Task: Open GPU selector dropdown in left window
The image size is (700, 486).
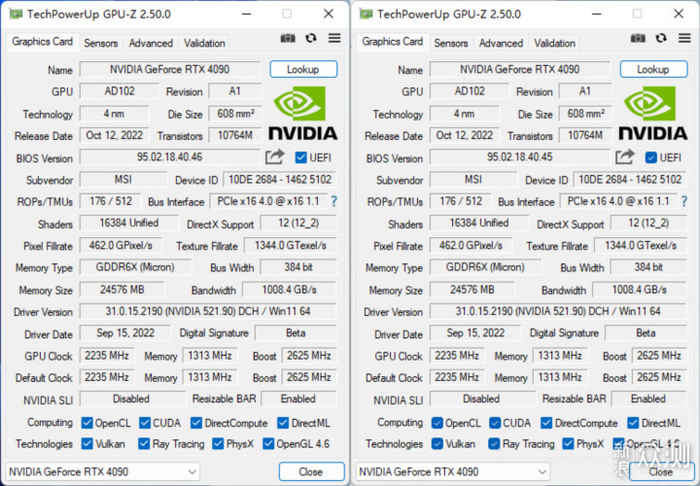Action: pyautogui.click(x=103, y=472)
